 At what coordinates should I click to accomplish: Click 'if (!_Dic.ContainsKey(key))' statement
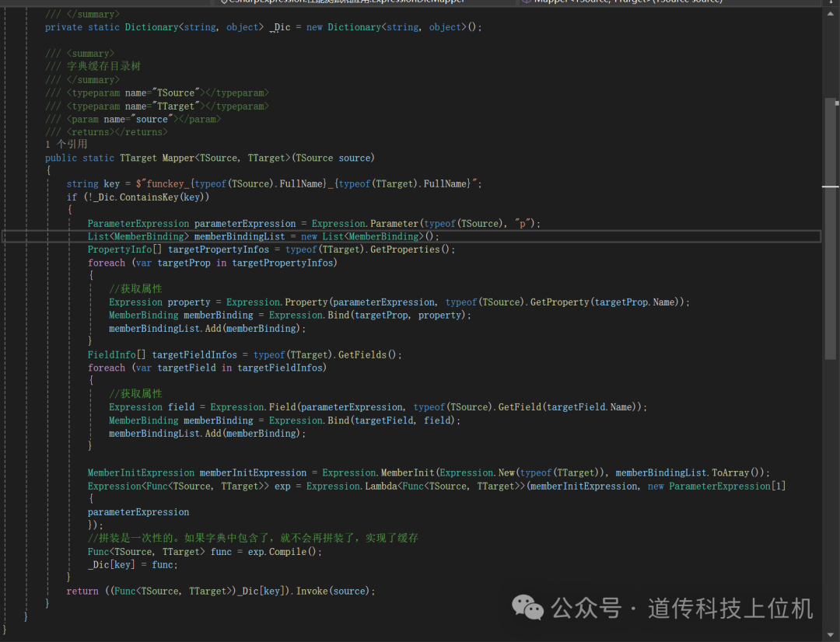coord(138,197)
